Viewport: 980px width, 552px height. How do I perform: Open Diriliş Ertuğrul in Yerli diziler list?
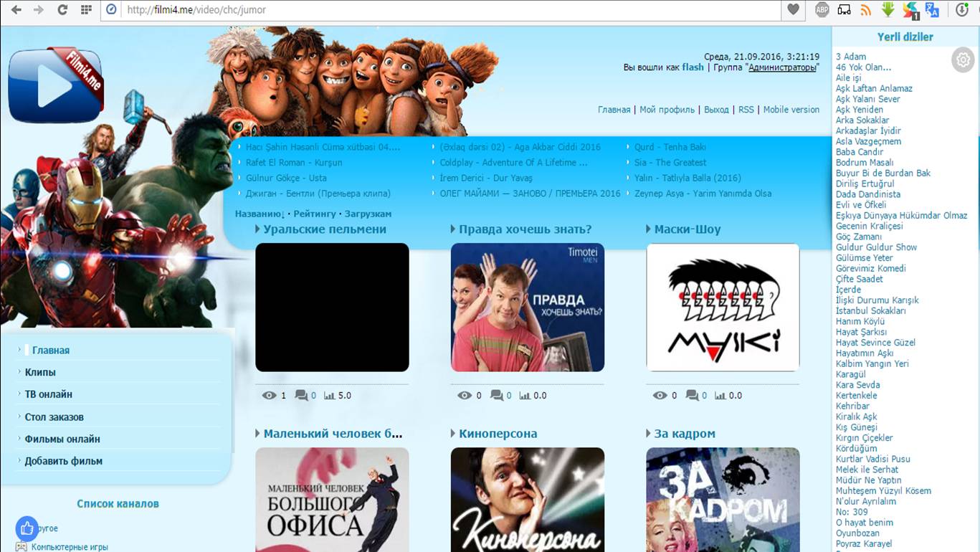(x=865, y=184)
